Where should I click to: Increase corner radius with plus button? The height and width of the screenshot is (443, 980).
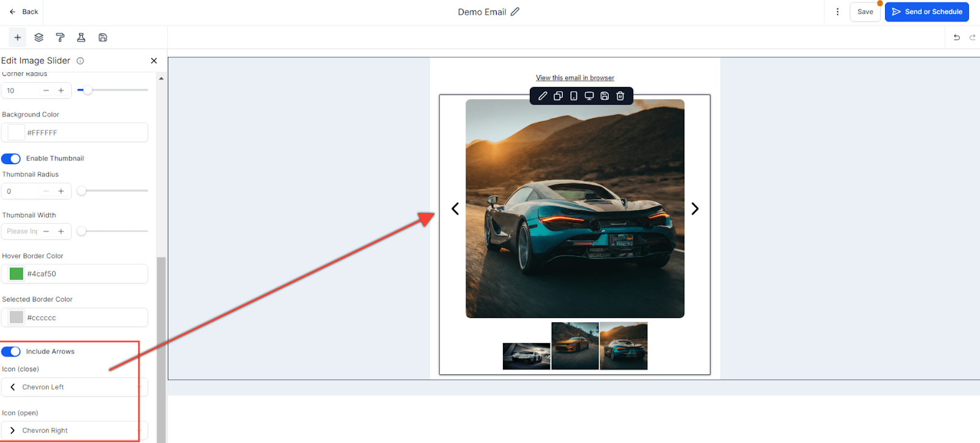[61, 91]
